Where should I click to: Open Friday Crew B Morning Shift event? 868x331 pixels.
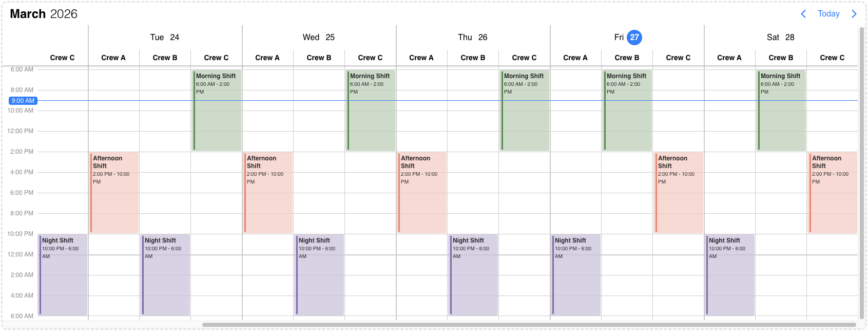click(x=627, y=110)
